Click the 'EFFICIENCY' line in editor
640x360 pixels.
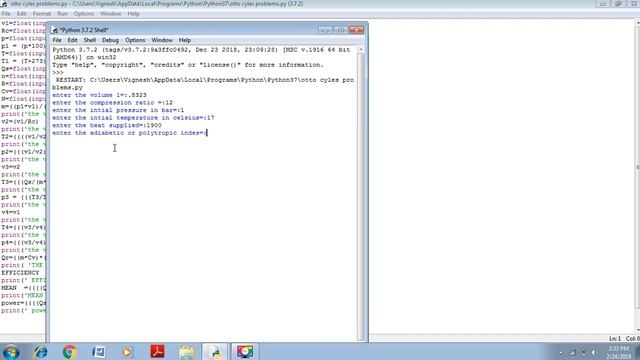coord(20,273)
